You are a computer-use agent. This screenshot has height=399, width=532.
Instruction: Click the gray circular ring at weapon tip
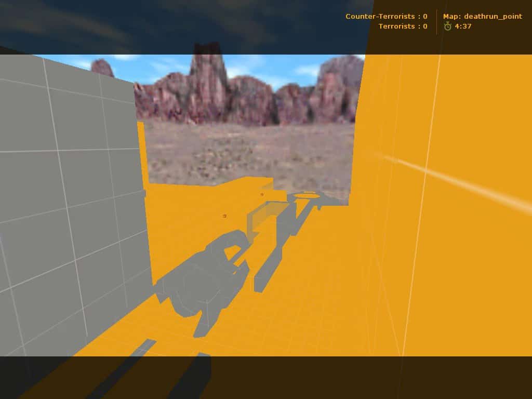308,195
